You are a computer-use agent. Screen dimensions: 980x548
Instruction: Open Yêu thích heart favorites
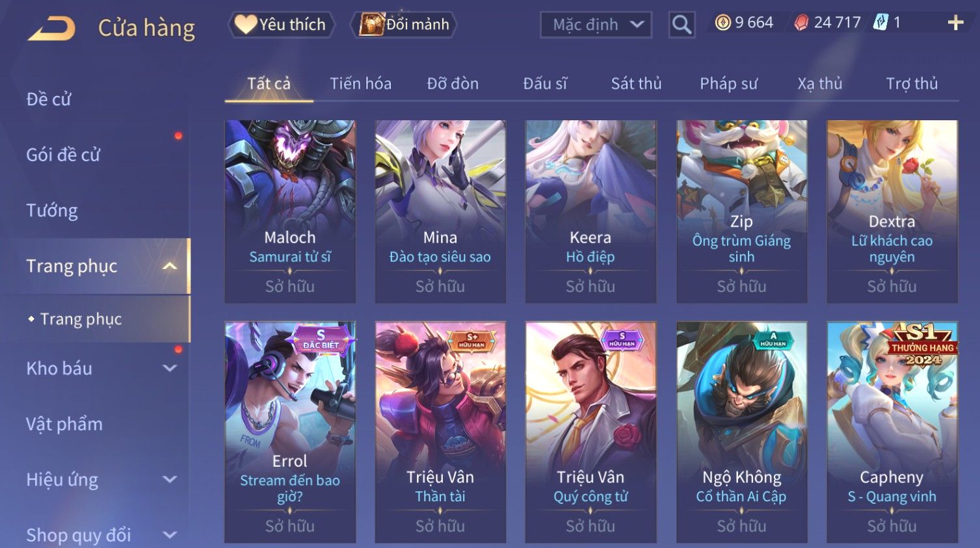coord(281,25)
